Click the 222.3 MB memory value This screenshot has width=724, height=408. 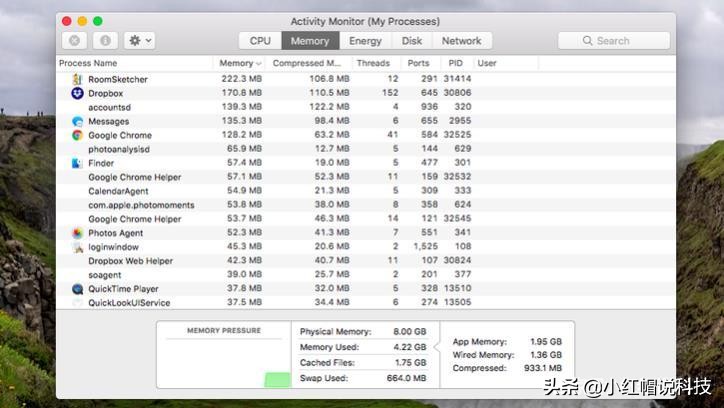click(x=241, y=79)
